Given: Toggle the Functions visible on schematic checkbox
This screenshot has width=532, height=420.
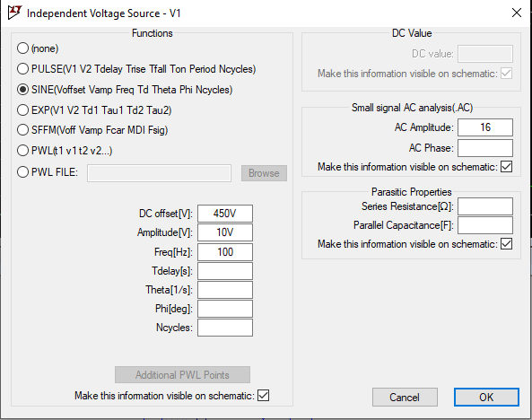Looking at the screenshot, I should coord(263,395).
